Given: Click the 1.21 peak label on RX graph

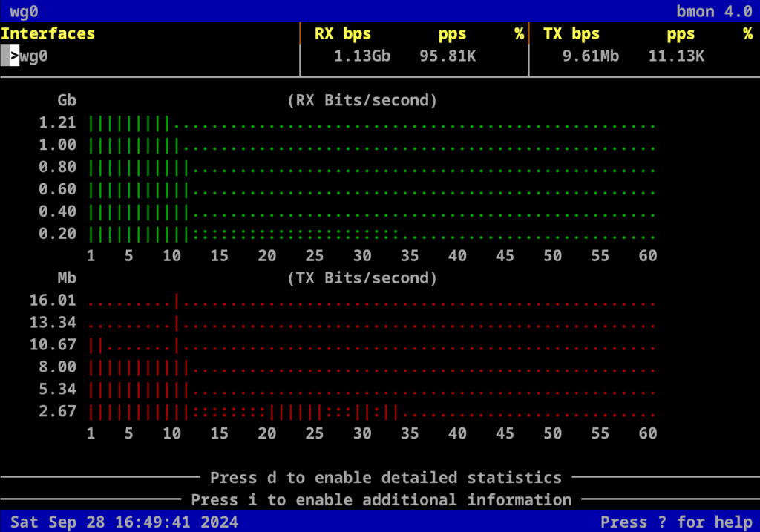Looking at the screenshot, I should (58, 122).
